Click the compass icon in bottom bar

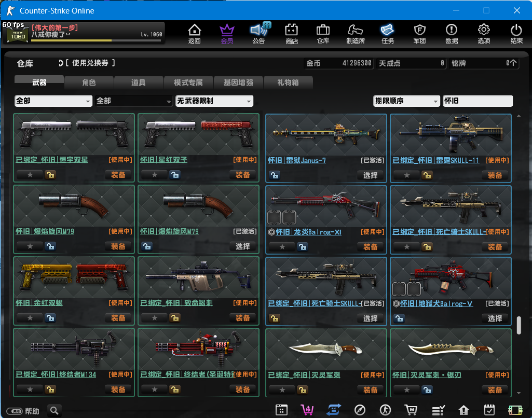[360, 410]
